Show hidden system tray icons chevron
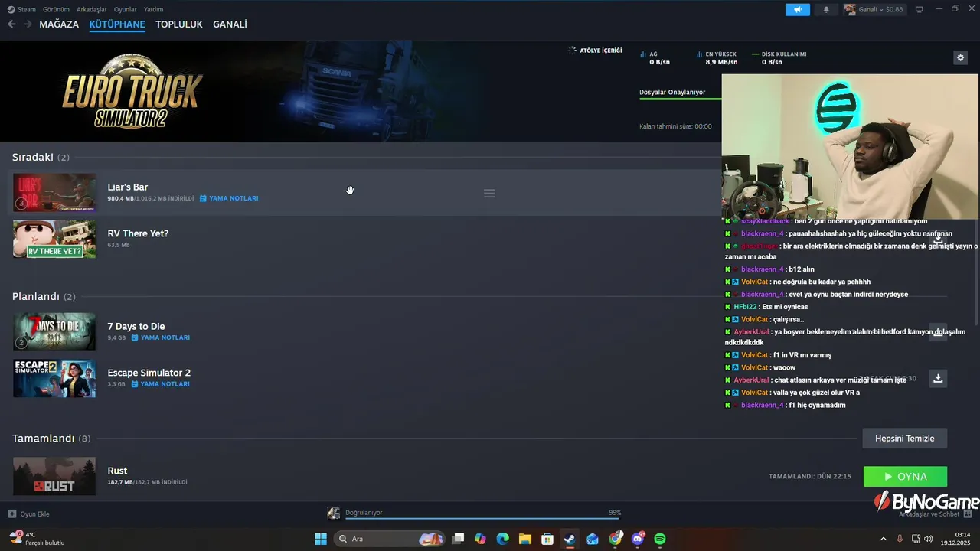Screen dimensions: 980x551 pyautogui.click(x=883, y=539)
